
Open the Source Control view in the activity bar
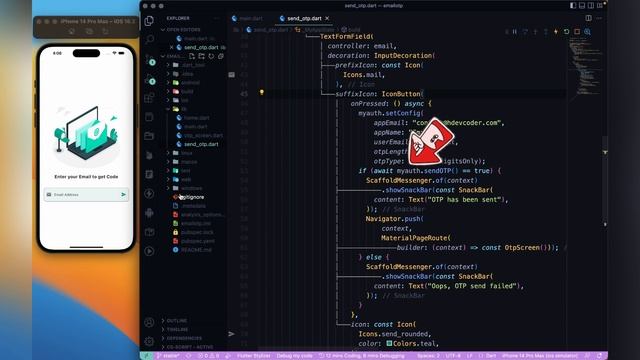tap(150, 60)
